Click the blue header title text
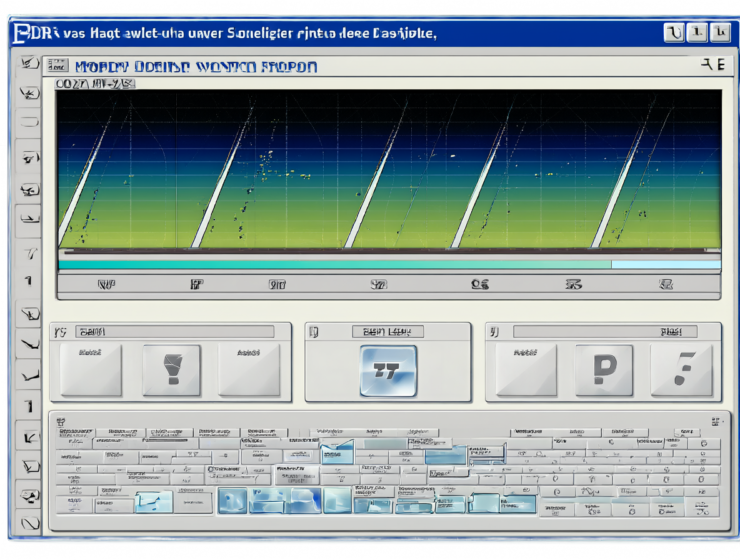This screenshot has width=740, height=560. 196,66
